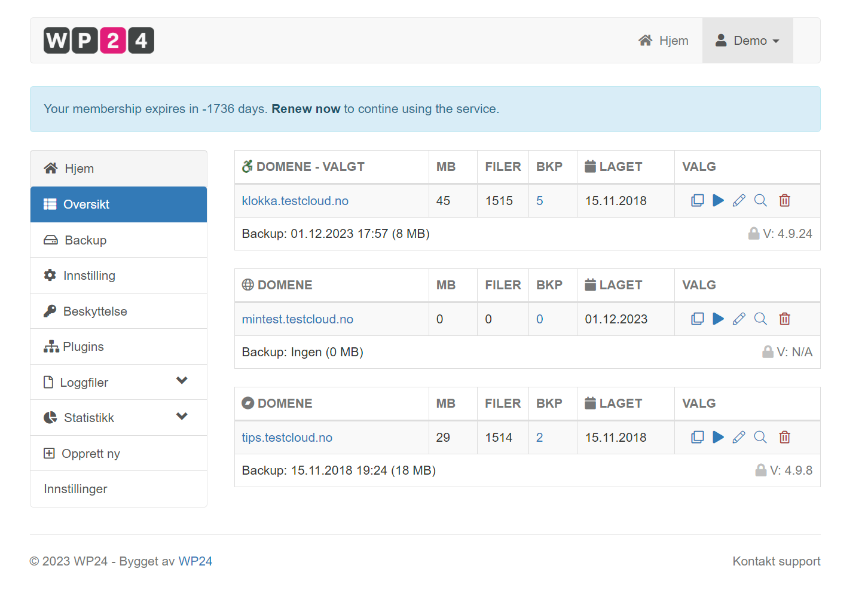The width and height of the screenshot is (868, 590).
Task: Click the WP24 logo
Action: tap(99, 41)
